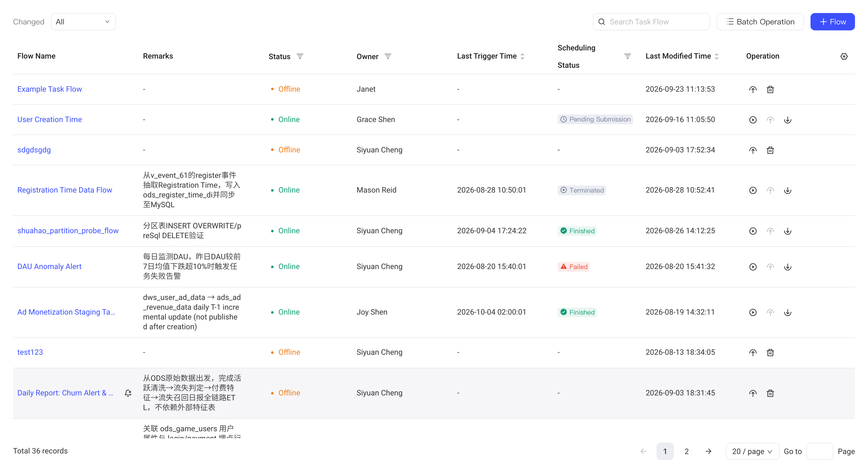The width and height of the screenshot is (868, 473).
Task: Open the test123 flow link
Action: 30,352
